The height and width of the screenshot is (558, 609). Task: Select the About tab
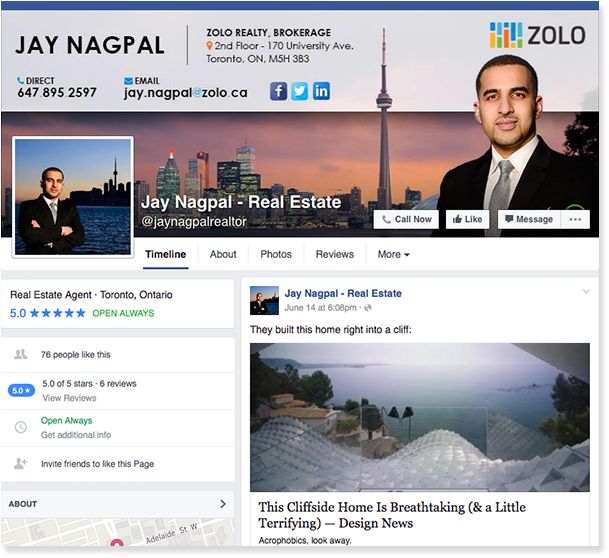(x=223, y=254)
